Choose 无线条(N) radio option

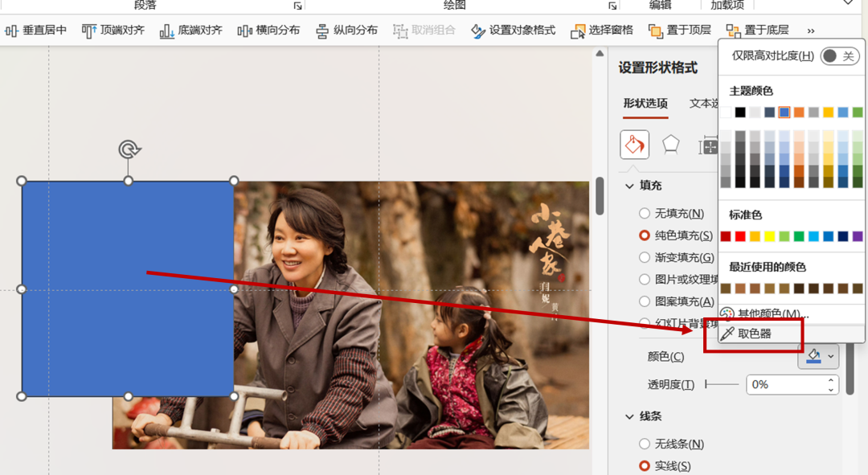[x=645, y=444]
